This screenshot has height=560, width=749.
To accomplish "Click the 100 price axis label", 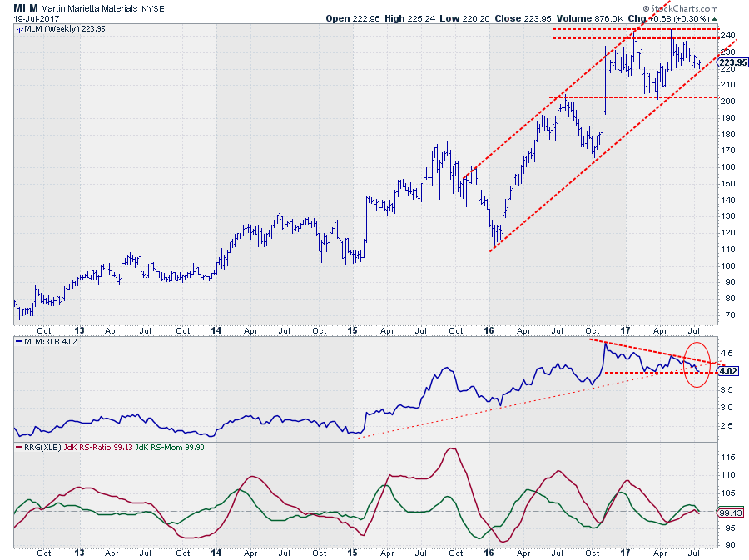I will tap(728, 266).
